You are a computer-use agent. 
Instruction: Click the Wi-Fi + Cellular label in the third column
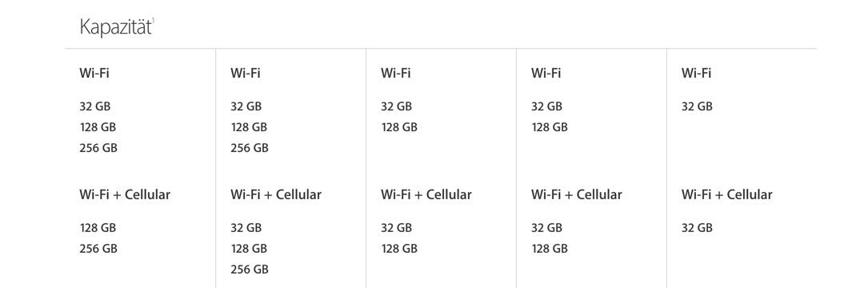click(x=426, y=195)
